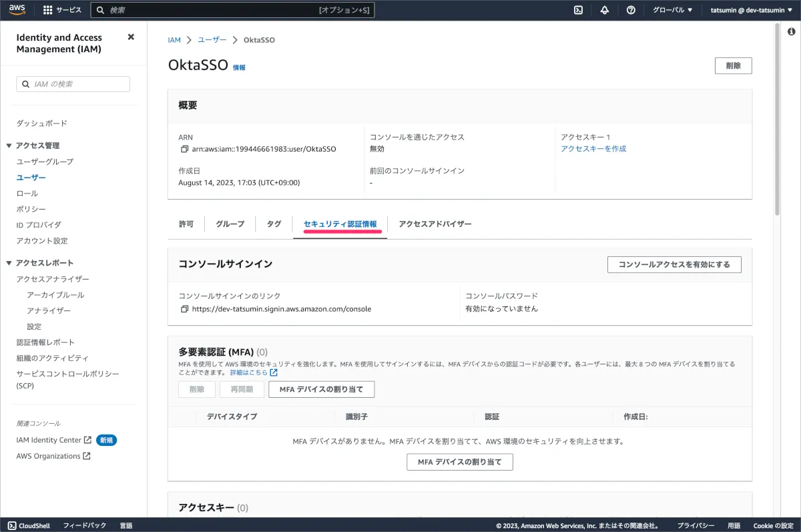Copy the console sign-in link icon
This screenshot has width=801, height=532.
[x=184, y=309]
